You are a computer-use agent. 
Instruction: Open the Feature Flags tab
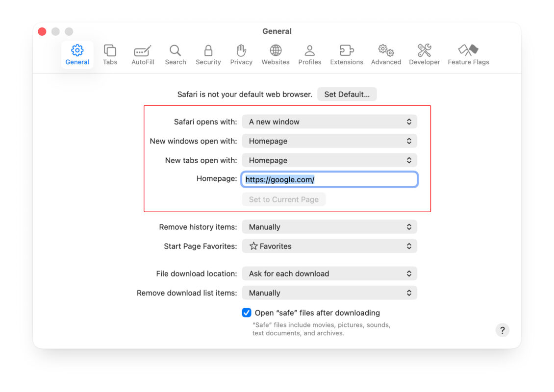(x=468, y=54)
